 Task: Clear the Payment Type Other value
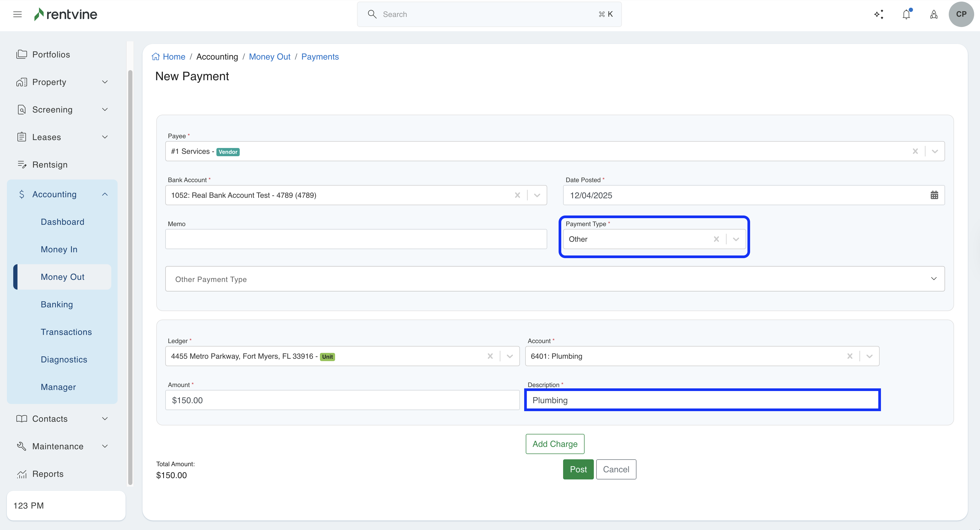pos(716,239)
